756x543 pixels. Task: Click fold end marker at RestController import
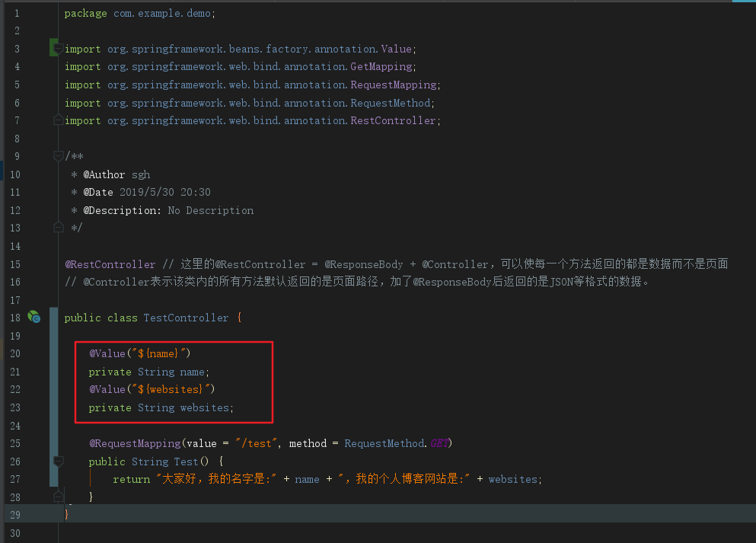point(58,120)
